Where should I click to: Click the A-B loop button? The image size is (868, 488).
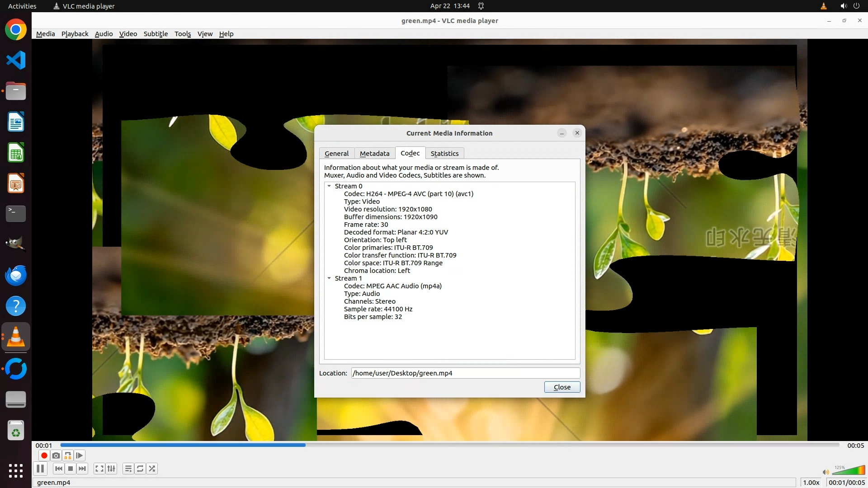(x=67, y=455)
